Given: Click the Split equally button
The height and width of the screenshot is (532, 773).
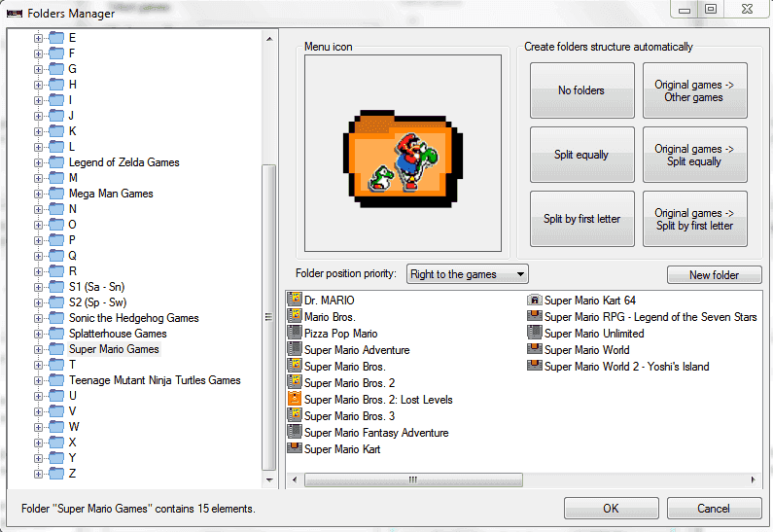Looking at the screenshot, I should click(581, 155).
